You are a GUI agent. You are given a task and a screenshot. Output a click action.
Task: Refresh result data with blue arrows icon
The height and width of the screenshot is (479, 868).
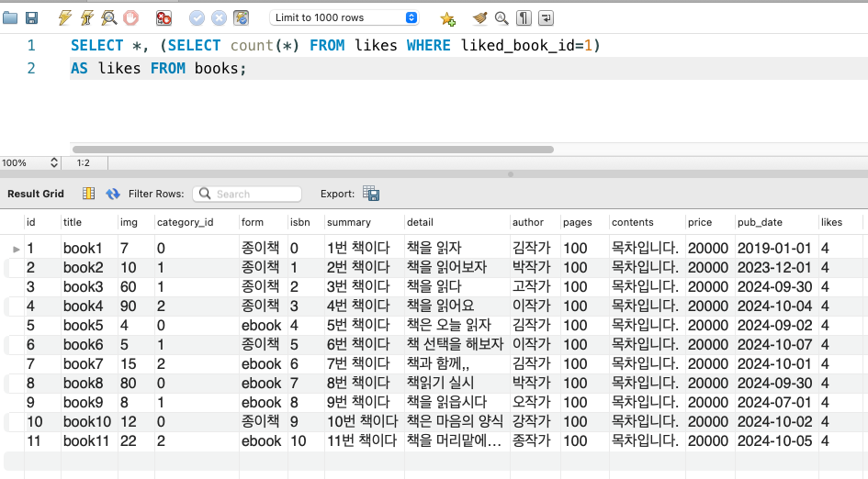[113, 194]
